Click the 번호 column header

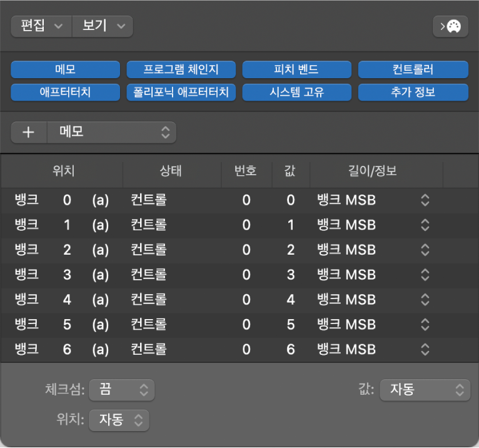tap(245, 171)
